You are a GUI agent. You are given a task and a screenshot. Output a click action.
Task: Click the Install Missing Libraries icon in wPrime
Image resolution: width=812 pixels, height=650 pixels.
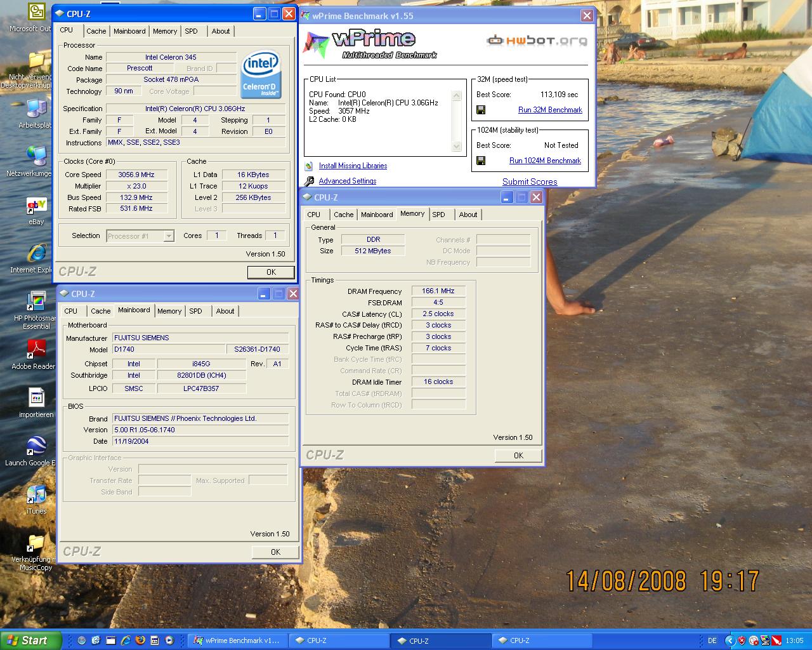click(x=309, y=166)
